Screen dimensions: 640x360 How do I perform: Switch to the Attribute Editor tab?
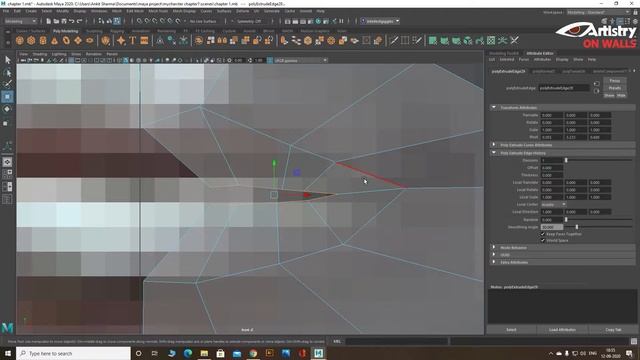click(x=540, y=53)
